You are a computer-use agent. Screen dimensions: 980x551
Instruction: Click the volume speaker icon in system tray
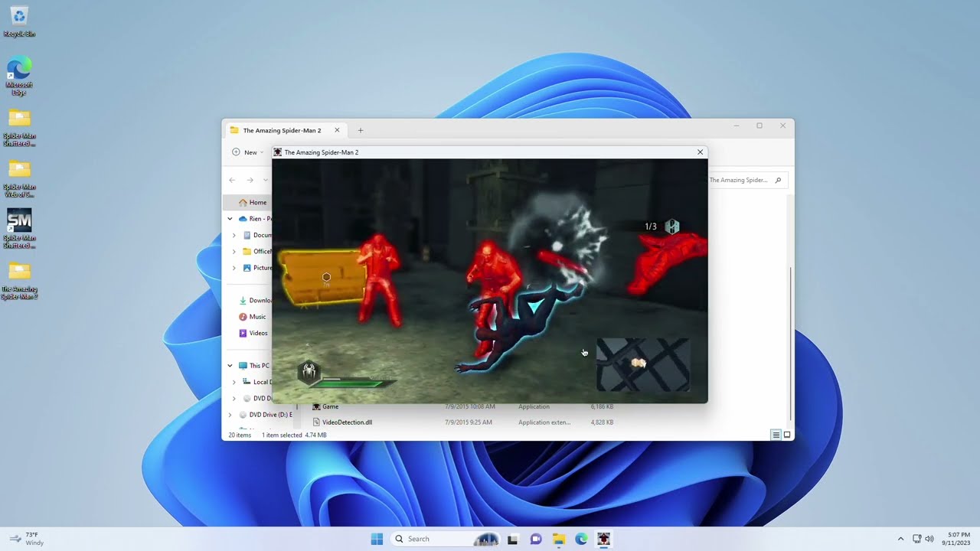click(x=929, y=539)
